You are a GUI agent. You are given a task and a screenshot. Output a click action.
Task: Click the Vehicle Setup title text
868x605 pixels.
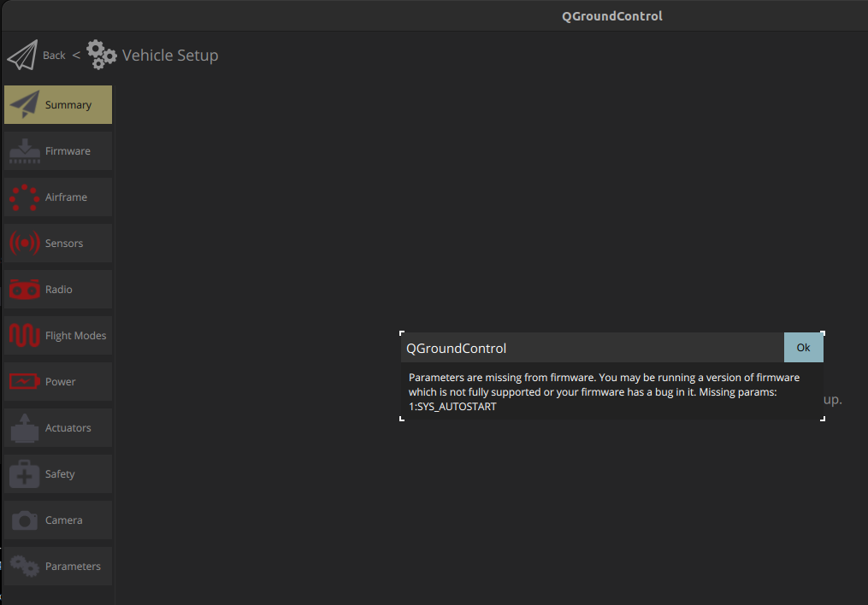pos(170,56)
